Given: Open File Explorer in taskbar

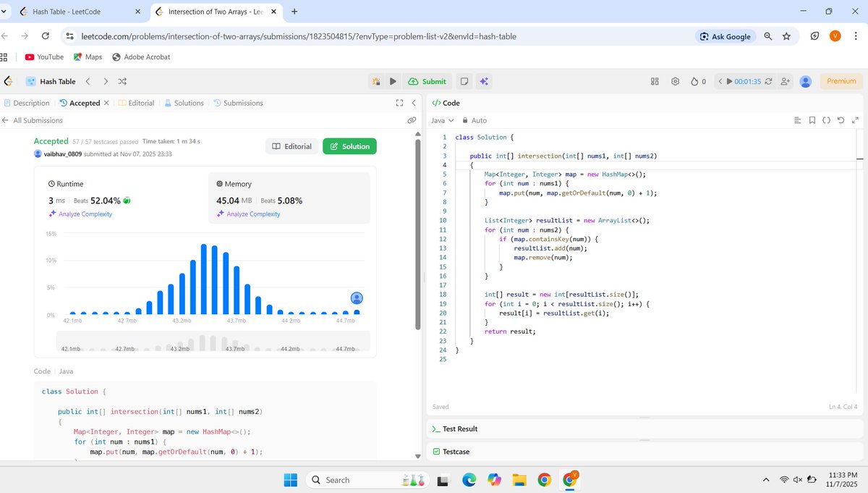Looking at the screenshot, I should tap(519, 479).
